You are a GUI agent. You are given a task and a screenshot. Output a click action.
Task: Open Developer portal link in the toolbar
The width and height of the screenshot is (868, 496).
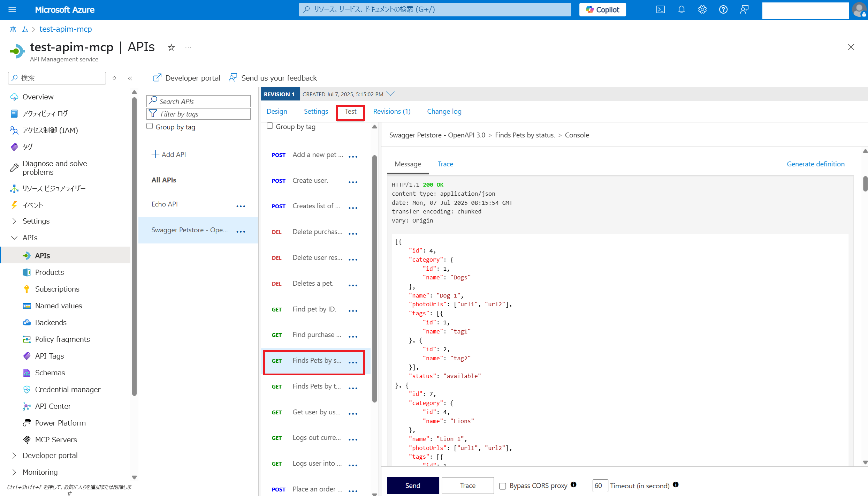tap(186, 78)
